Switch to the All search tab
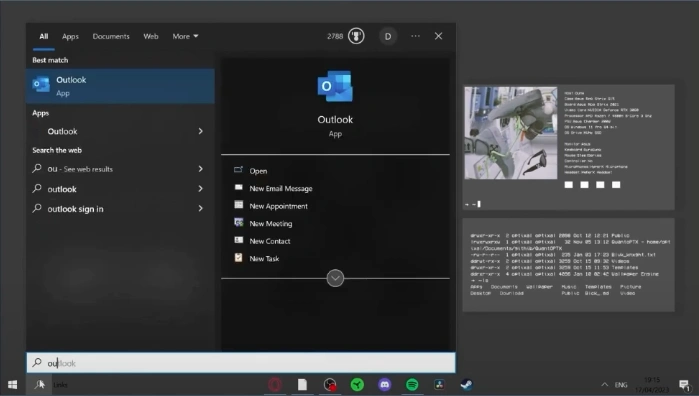 click(44, 37)
